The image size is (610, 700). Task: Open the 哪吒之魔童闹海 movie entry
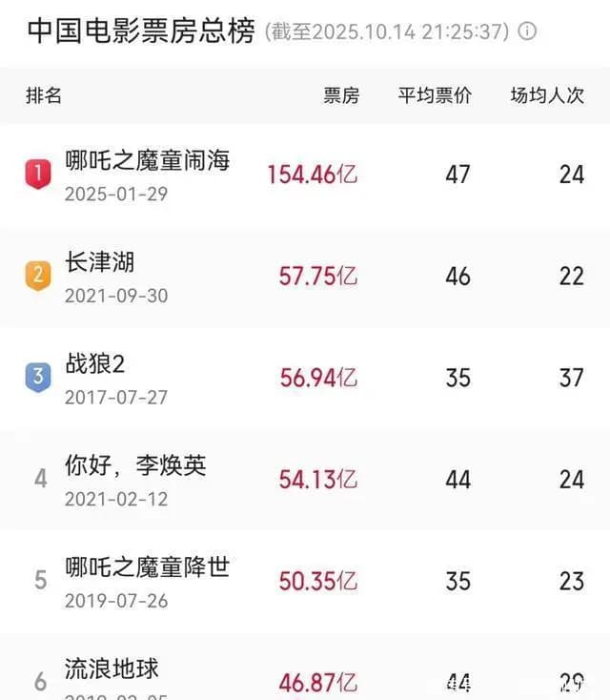pyautogui.click(x=147, y=160)
